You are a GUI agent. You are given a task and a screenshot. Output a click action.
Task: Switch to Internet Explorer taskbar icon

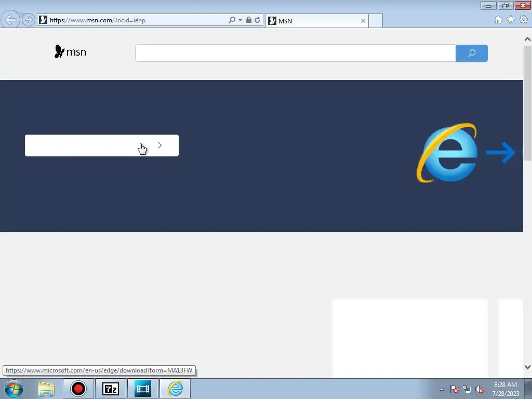[175, 389]
